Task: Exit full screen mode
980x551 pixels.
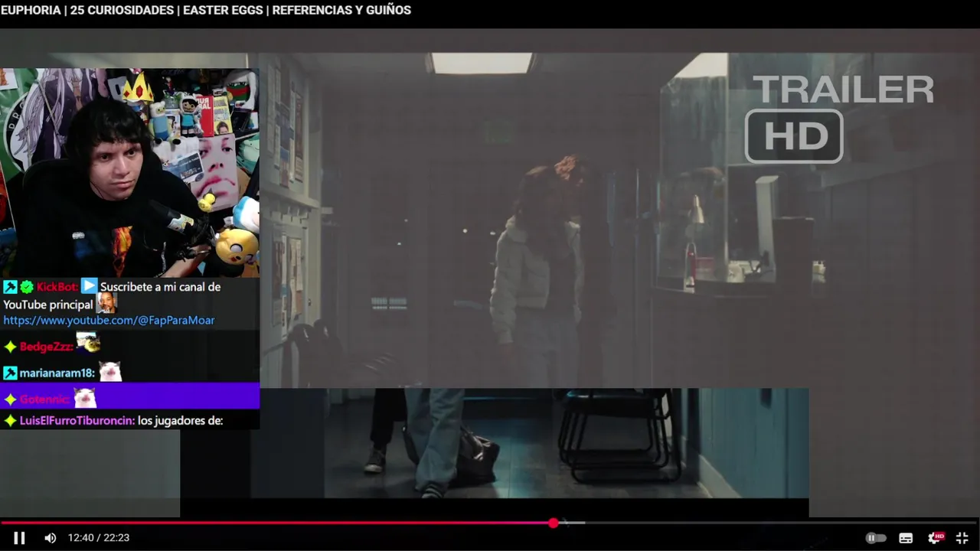Action: [x=962, y=538]
